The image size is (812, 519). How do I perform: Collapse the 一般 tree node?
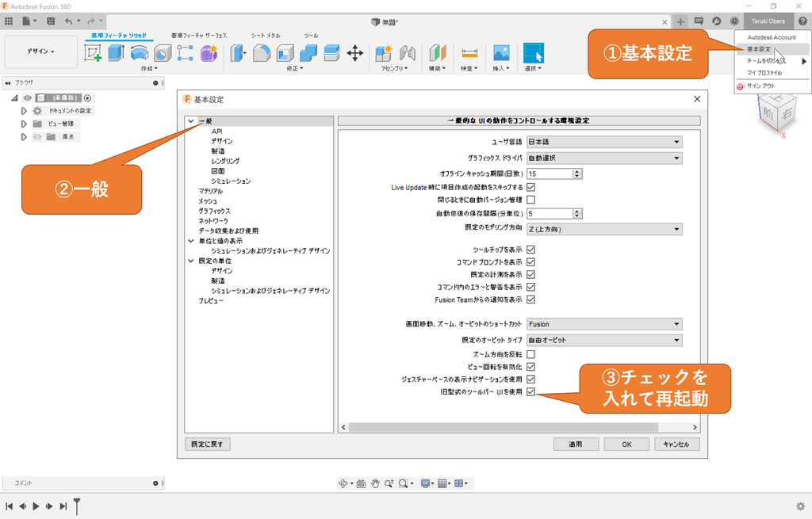191,121
